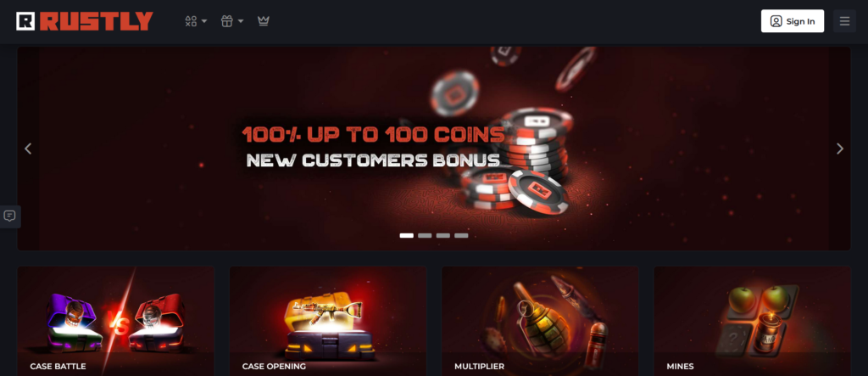868x376 pixels.
Task: Click the crown leaderboard icon
Action: pyautogui.click(x=264, y=21)
